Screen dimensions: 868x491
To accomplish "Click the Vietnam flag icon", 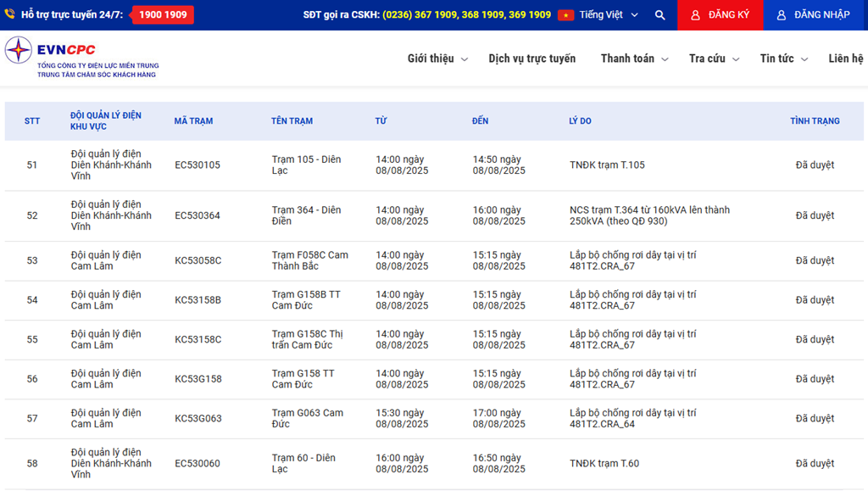I will pos(565,15).
